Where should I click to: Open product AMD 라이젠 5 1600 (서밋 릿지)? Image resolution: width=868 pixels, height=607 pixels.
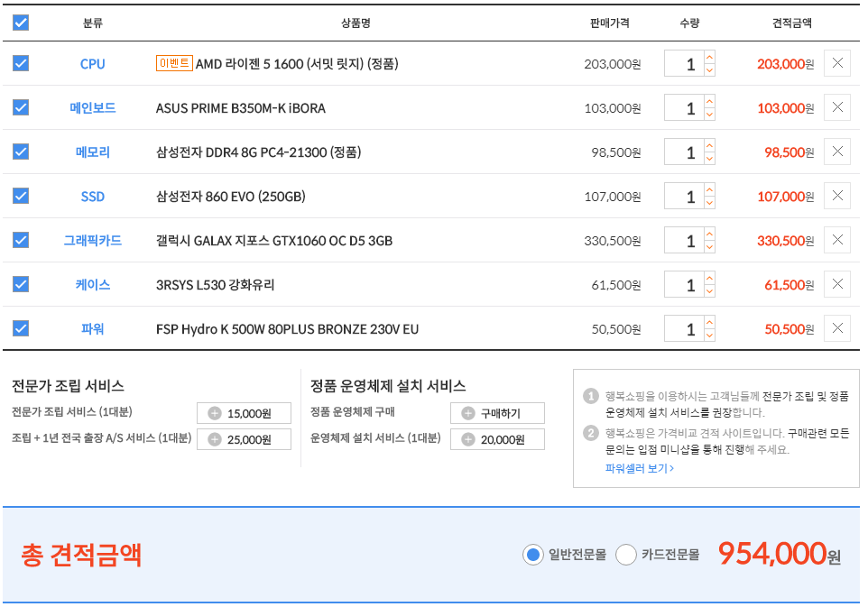coord(297,64)
